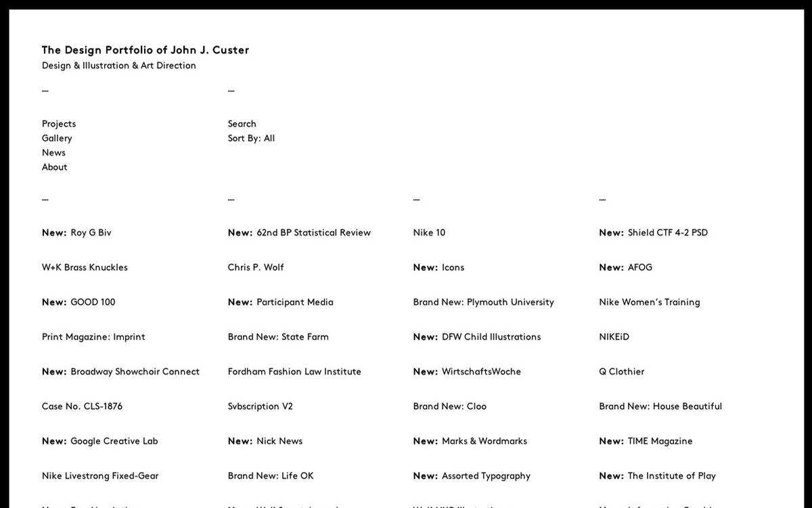The height and width of the screenshot is (508, 812).
Task: Open the GOOD 100 project
Action: [x=78, y=302]
